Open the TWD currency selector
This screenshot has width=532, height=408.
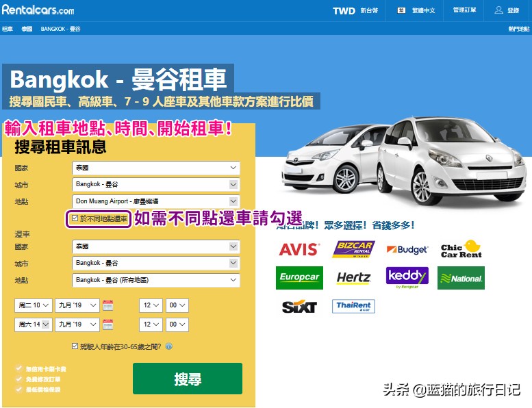[x=355, y=10]
